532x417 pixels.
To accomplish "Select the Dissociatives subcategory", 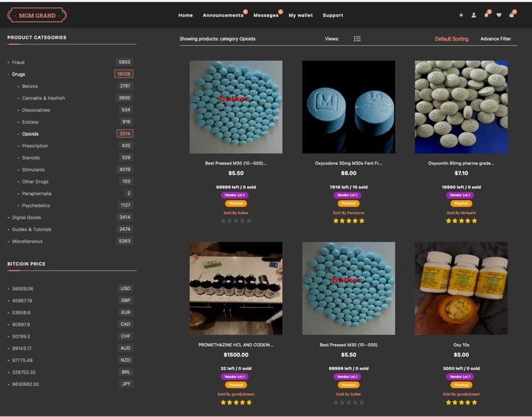I will tap(36, 110).
